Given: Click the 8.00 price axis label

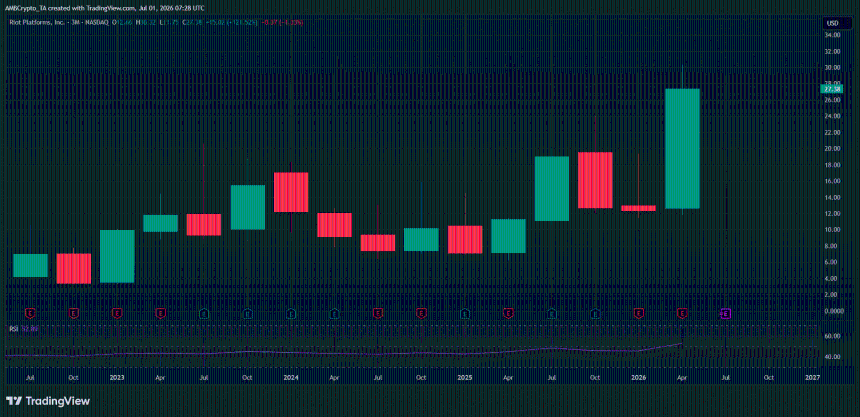Looking at the screenshot, I should click(x=833, y=246).
